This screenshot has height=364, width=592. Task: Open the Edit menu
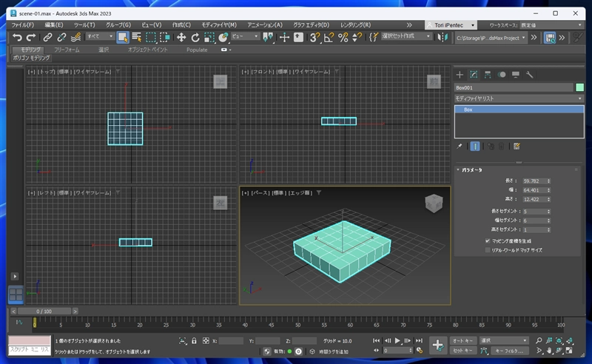pyautogui.click(x=54, y=25)
